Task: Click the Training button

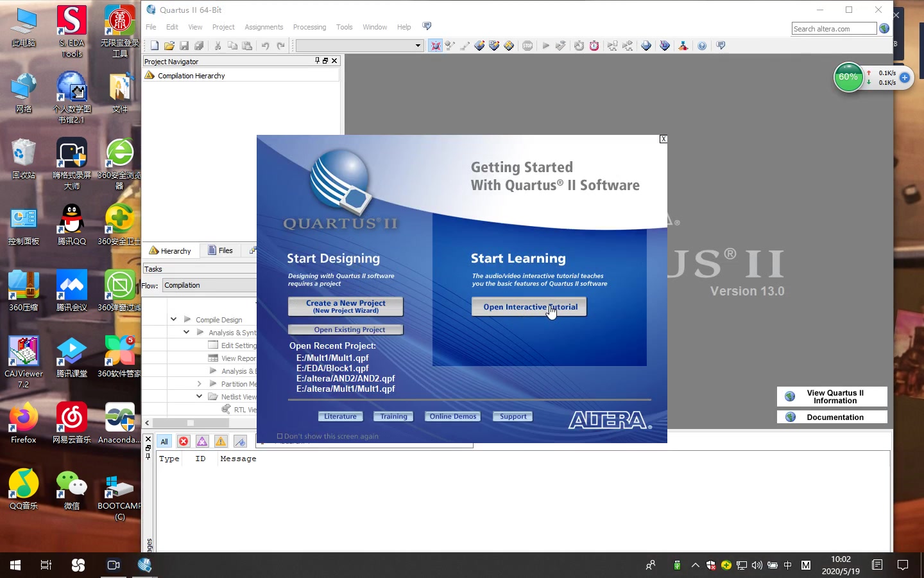Action: [x=393, y=416]
